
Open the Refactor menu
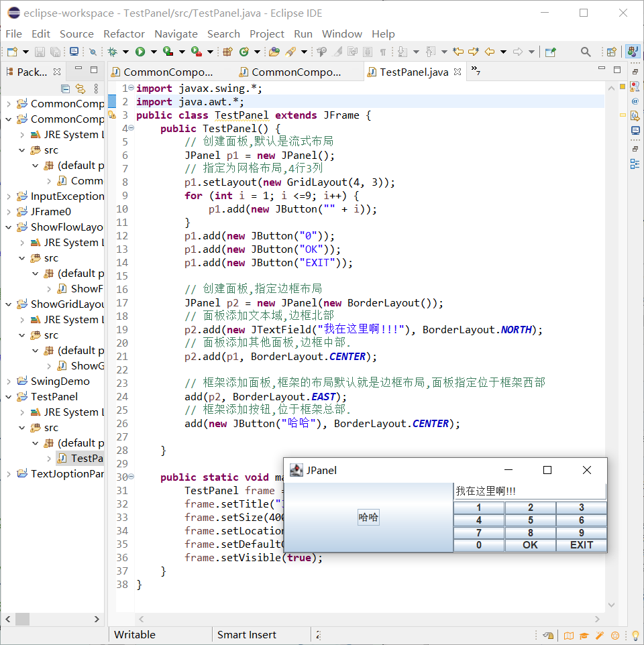click(x=123, y=34)
